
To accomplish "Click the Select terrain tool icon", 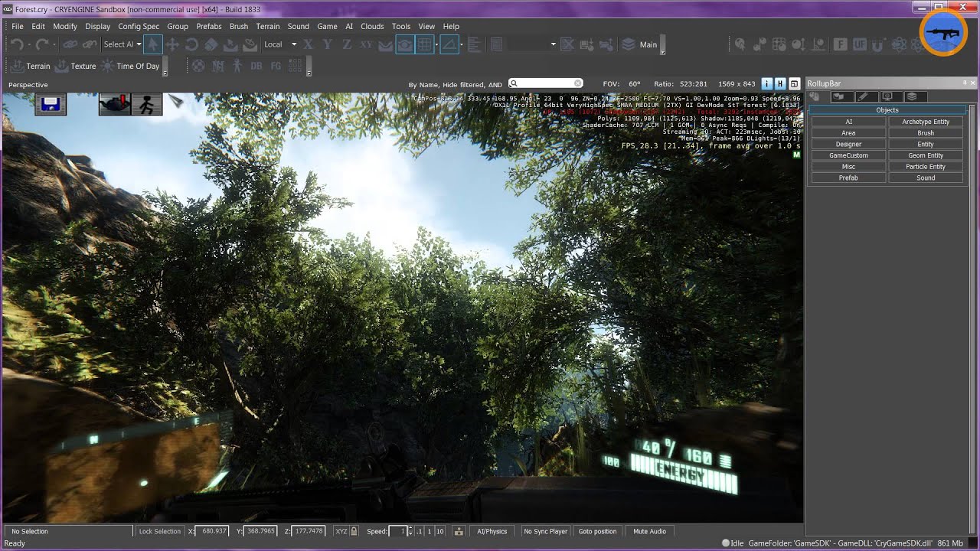I will pyautogui.click(x=230, y=44).
